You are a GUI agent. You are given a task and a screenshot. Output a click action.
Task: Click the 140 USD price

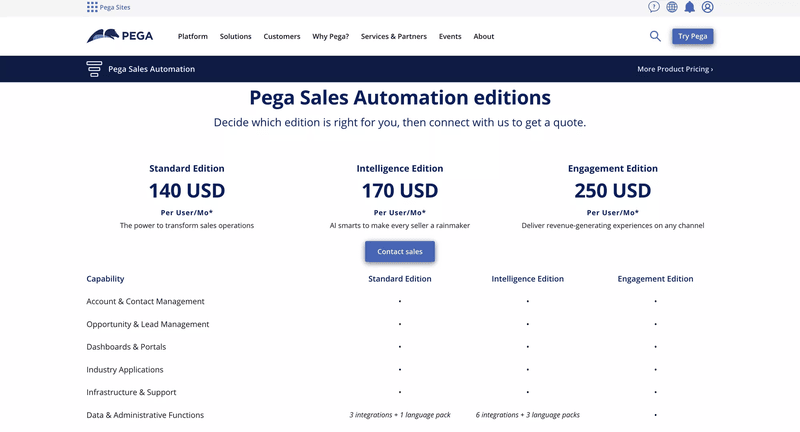187,191
